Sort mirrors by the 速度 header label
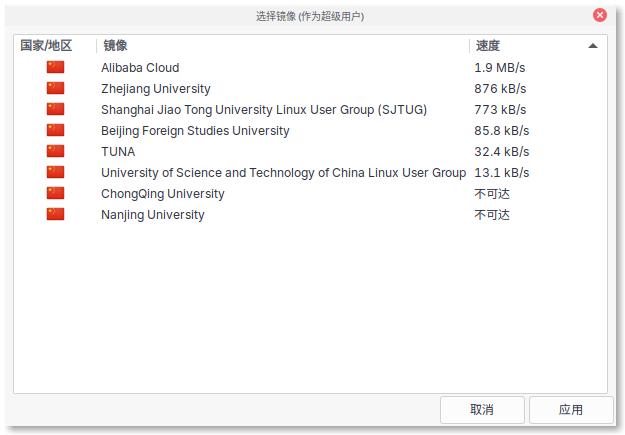 click(487, 45)
